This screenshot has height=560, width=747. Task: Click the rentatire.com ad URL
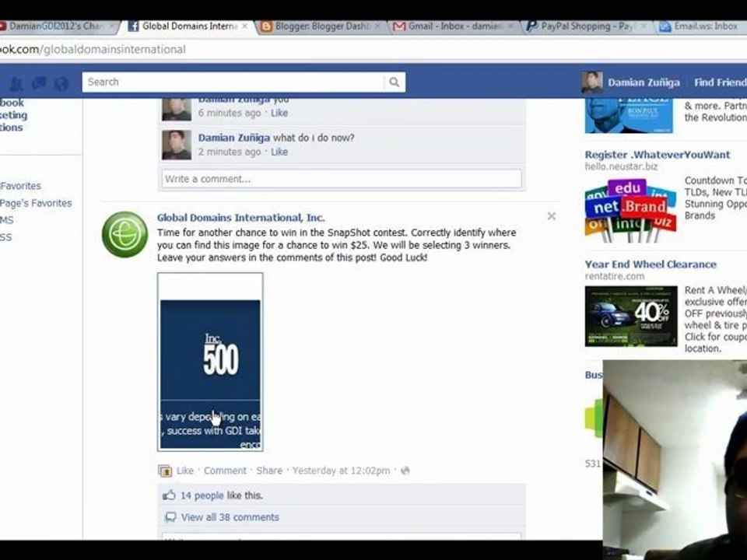[615, 276]
